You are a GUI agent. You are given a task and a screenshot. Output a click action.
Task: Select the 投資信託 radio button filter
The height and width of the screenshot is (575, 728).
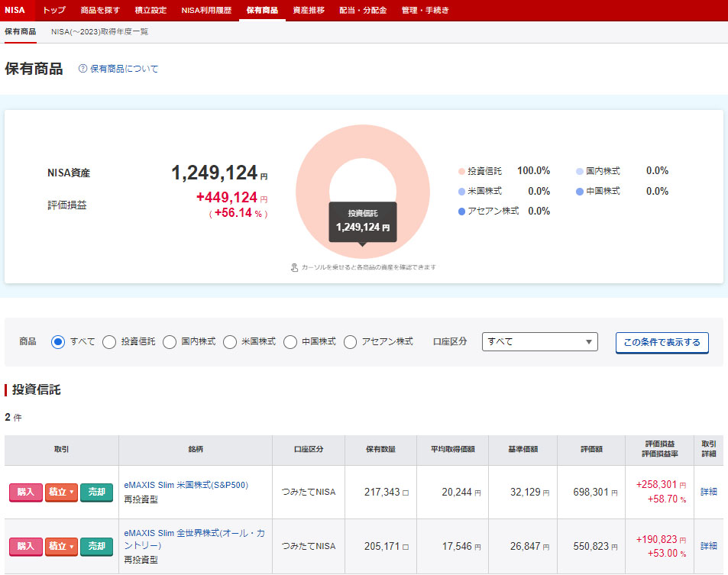109,342
